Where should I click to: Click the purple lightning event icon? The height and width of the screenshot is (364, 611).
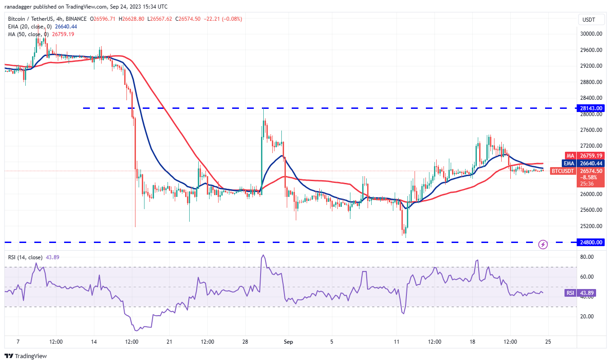(543, 244)
